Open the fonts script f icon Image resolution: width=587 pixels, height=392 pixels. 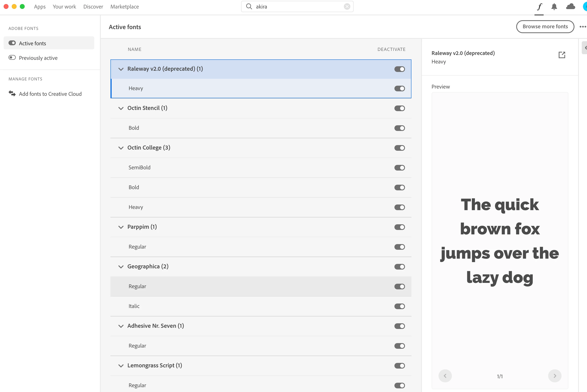pos(539,6)
